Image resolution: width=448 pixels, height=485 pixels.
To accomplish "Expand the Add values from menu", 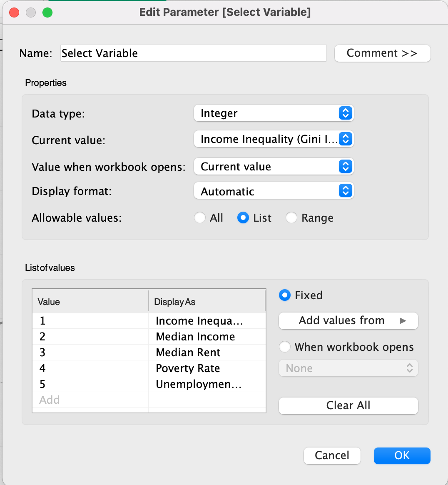I will point(348,320).
